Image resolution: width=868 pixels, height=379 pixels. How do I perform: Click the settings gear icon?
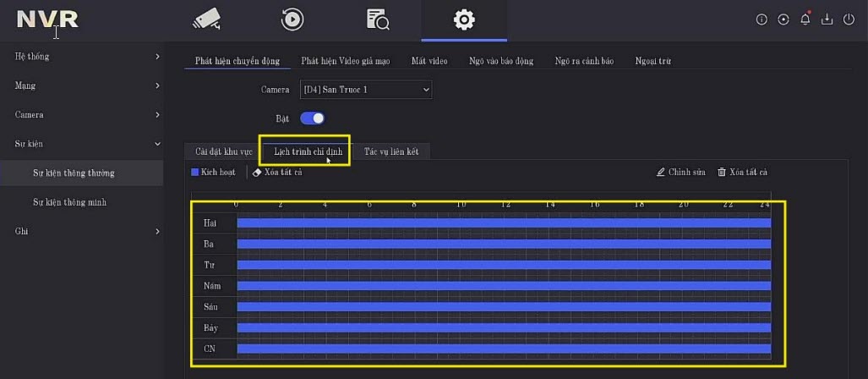(x=464, y=19)
